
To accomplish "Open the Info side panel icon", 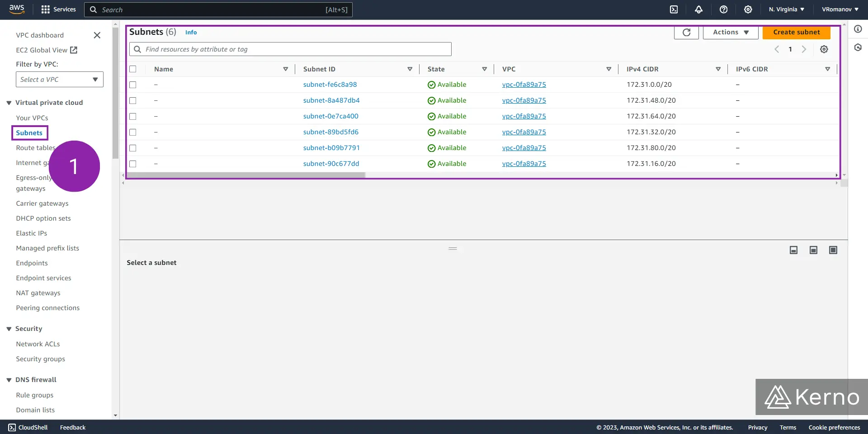I will pyautogui.click(x=859, y=28).
